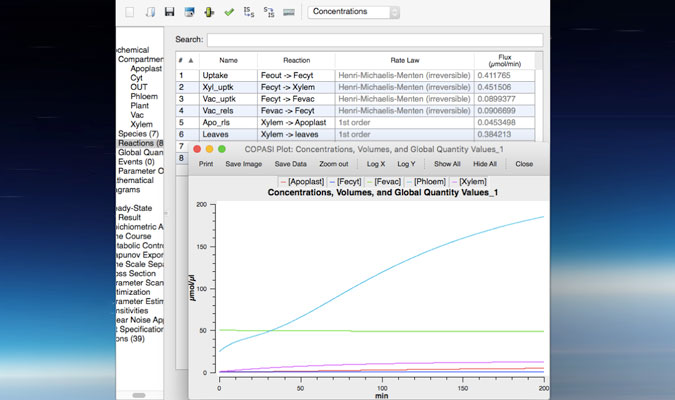Click the New document icon in toolbar
This screenshot has height=400, width=675.
point(130,12)
